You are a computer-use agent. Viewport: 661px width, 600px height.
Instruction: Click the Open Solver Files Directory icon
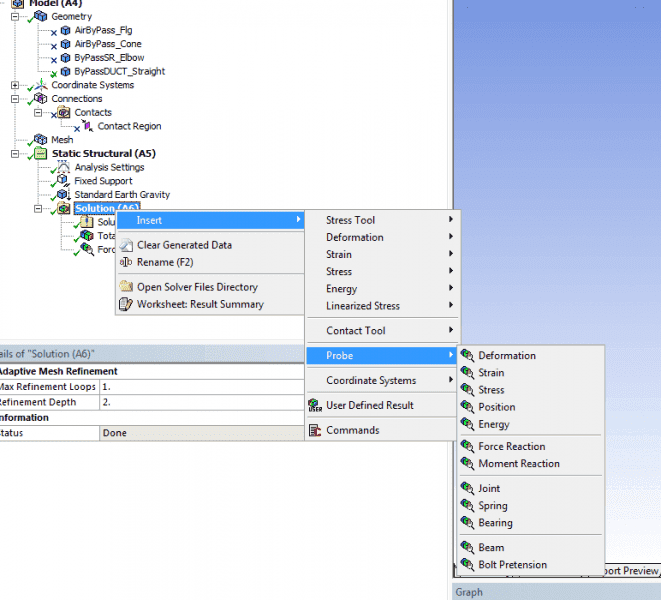(x=126, y=287)
